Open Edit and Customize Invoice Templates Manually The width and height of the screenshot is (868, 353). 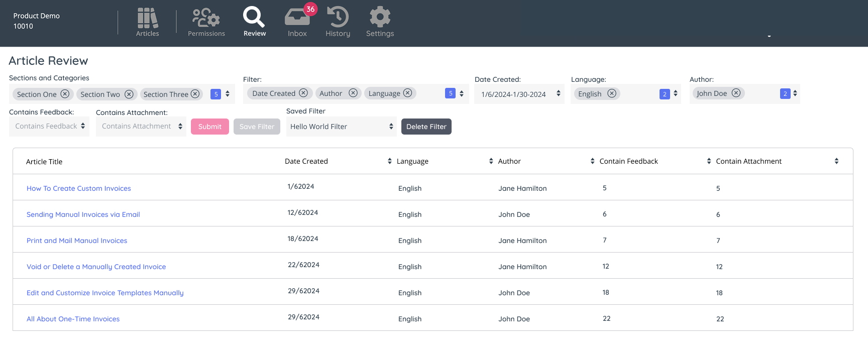(105, 293)
